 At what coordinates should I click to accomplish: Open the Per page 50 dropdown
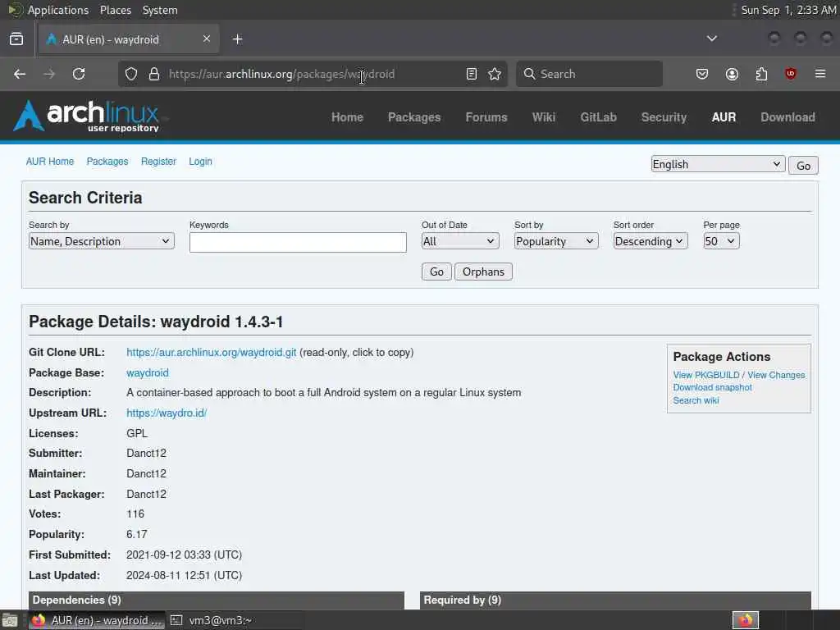tap(721, 241)
